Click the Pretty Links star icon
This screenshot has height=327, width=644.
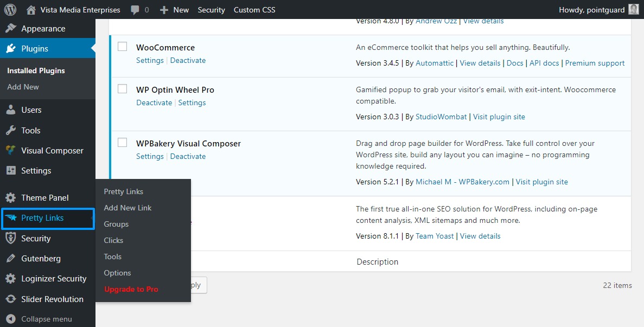[11, 218]
